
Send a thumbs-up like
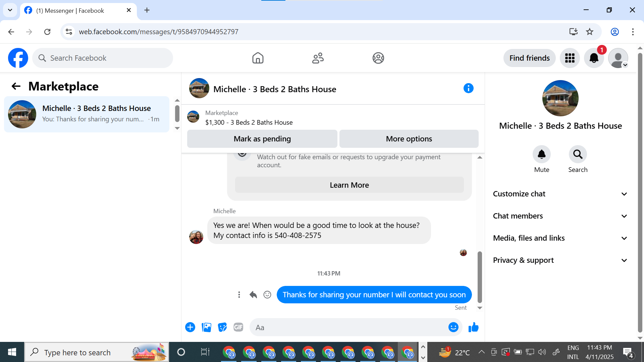(473, 327)
